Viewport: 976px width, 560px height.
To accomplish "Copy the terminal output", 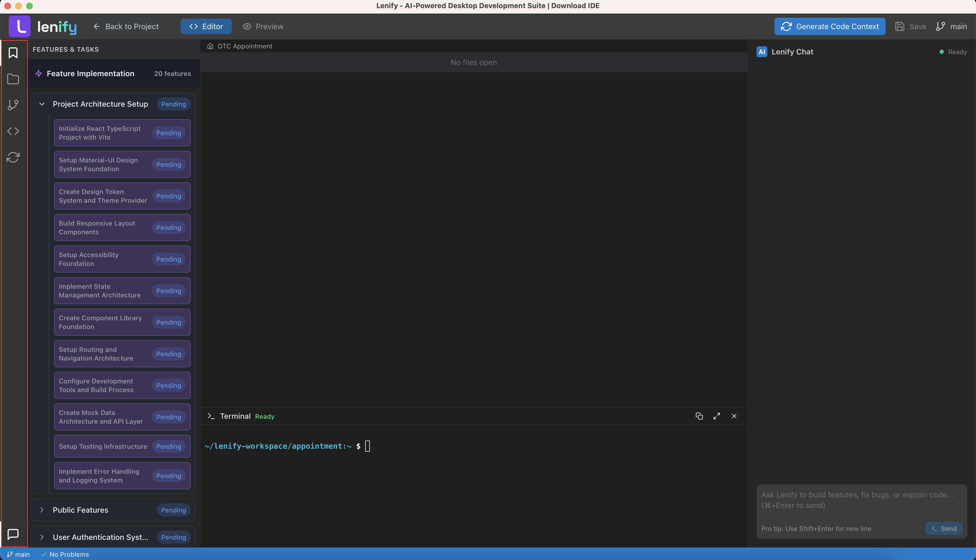I will pyautogui.click(x=699, y=416).
